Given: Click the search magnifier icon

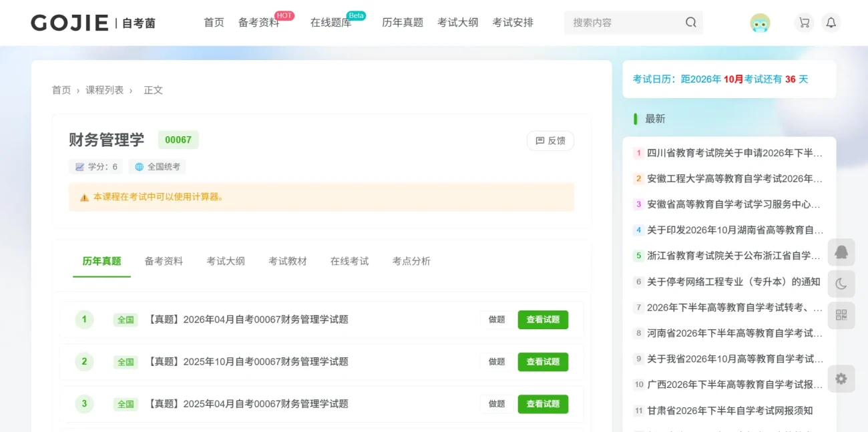Looking at the screenshot, I should [690, 23].
